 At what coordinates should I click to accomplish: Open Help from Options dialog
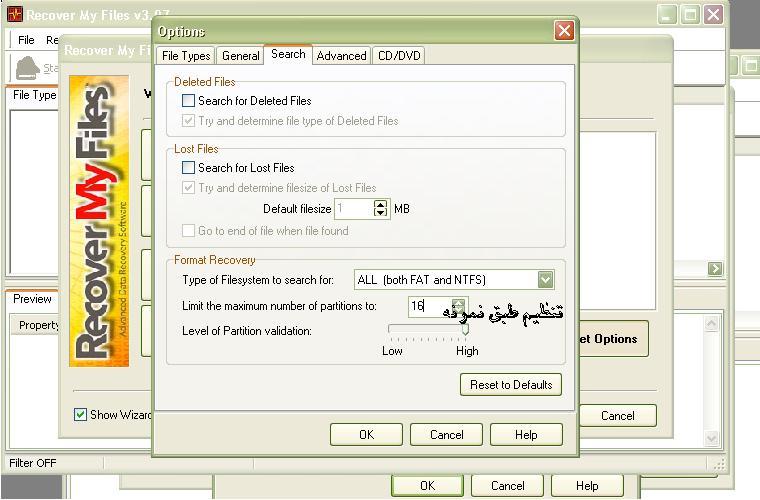click(526, 435)
